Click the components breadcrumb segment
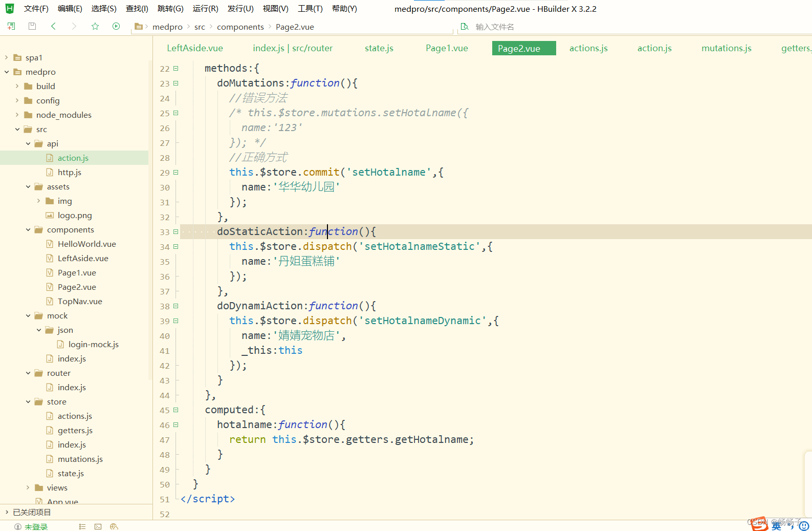The height and width of the screenshot is (531, 812). (x=240, y=27)
